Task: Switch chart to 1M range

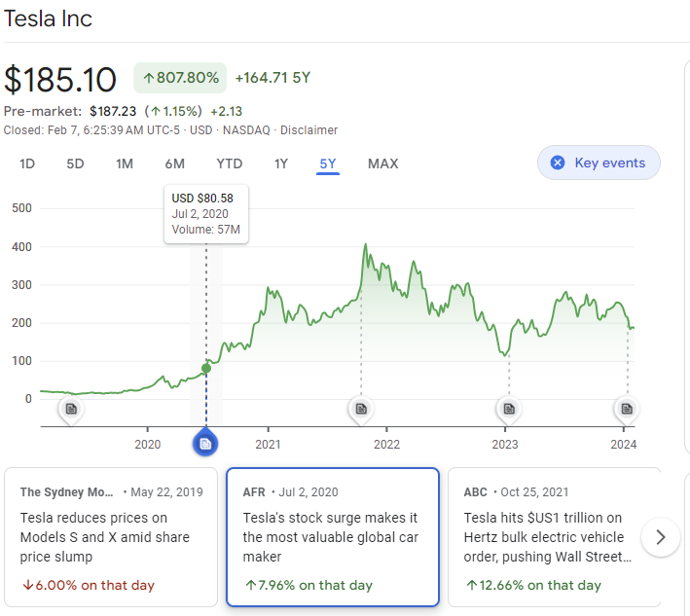Action: coord(125,164)
